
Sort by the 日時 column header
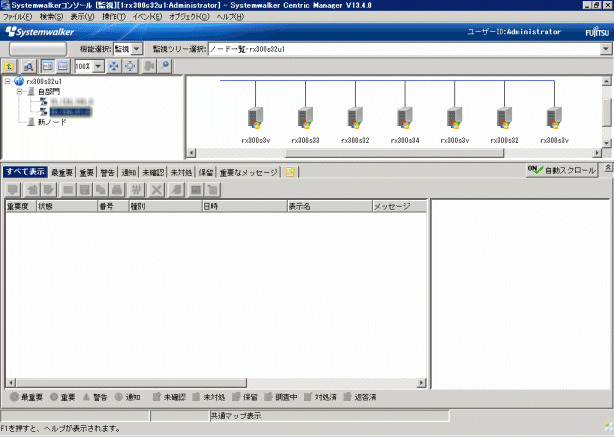(245, 206)
